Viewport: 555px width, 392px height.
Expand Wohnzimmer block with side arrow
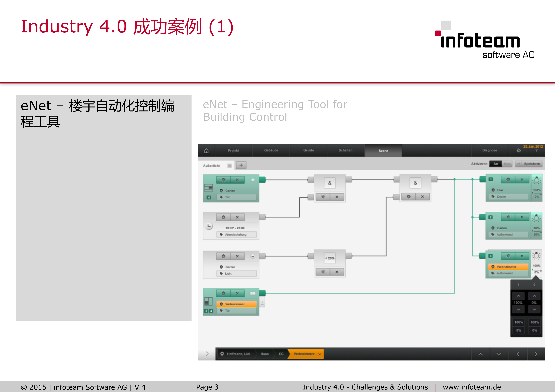pos(262,302)
